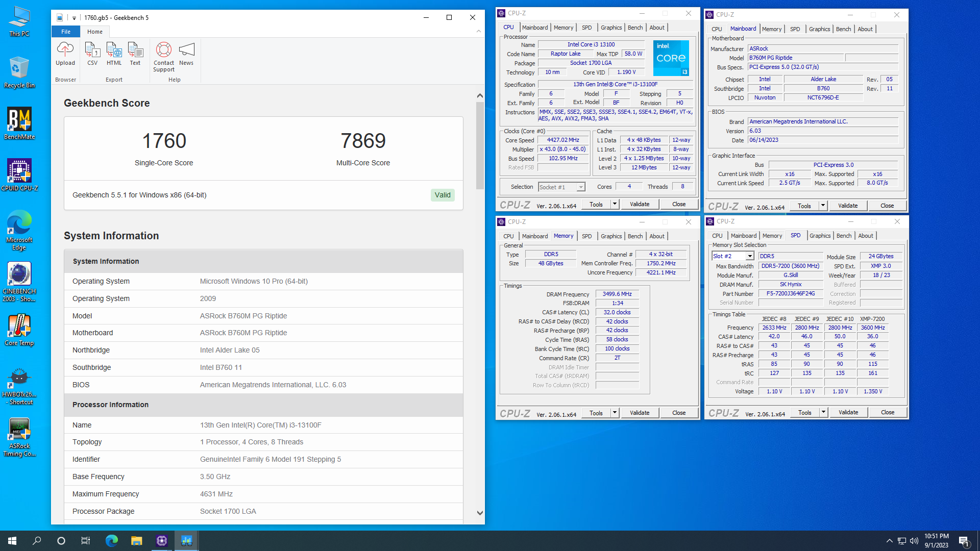Click Tools button in the CPU window
Screen dimensions: 980x551
click(596, 204)
